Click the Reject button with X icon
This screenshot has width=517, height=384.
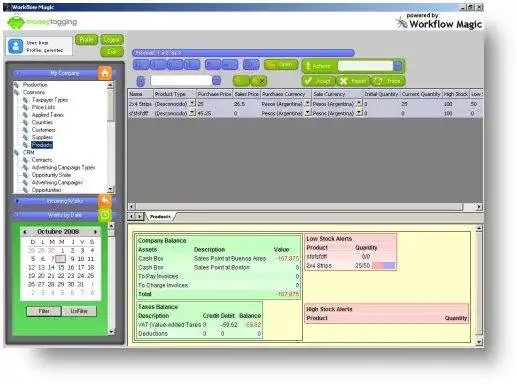353,81
